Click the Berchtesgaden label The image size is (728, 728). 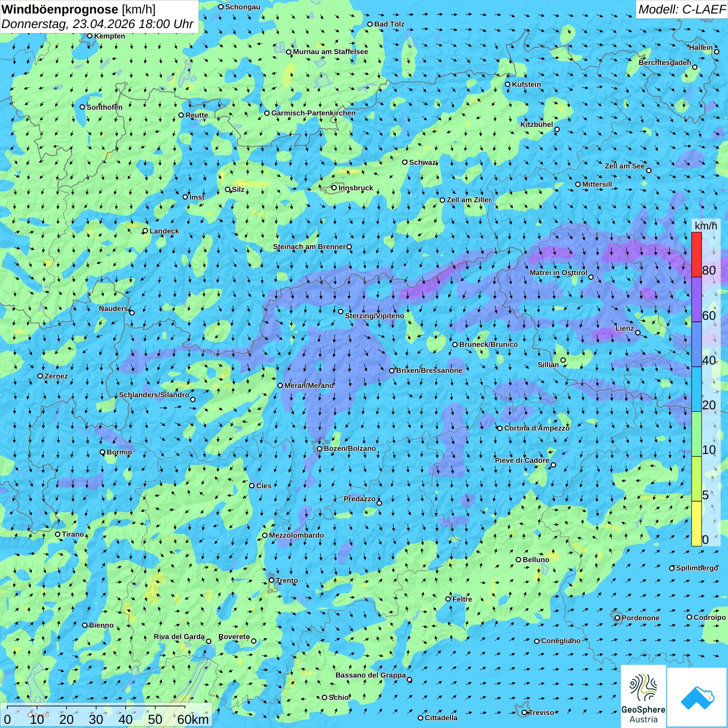pyautogui.click(x=665, y=62)
